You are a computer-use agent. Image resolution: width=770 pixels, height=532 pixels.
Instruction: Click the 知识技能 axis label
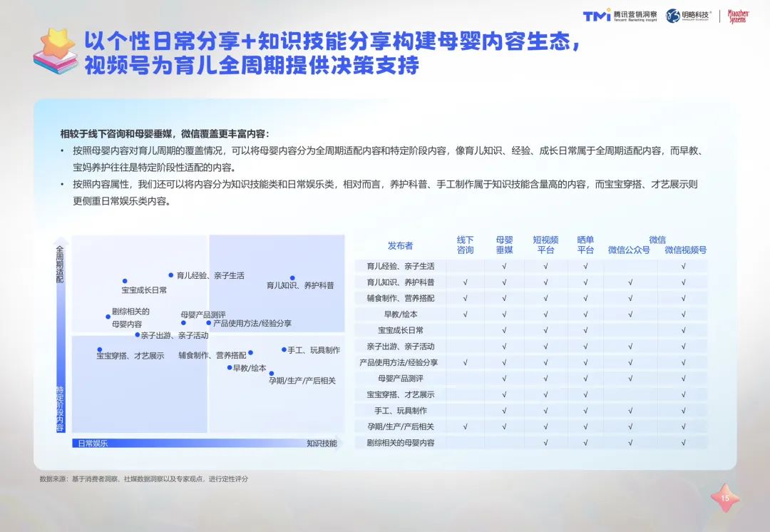322,443
